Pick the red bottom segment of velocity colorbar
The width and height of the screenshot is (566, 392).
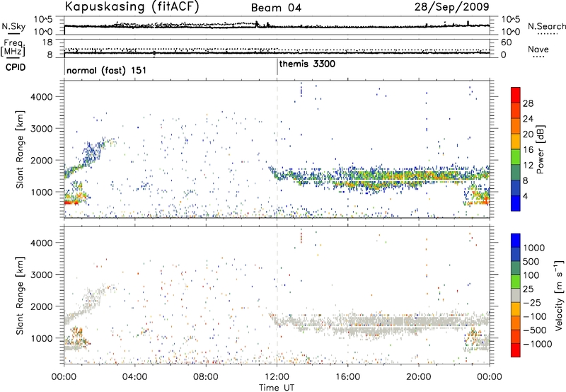pos(516,350)
